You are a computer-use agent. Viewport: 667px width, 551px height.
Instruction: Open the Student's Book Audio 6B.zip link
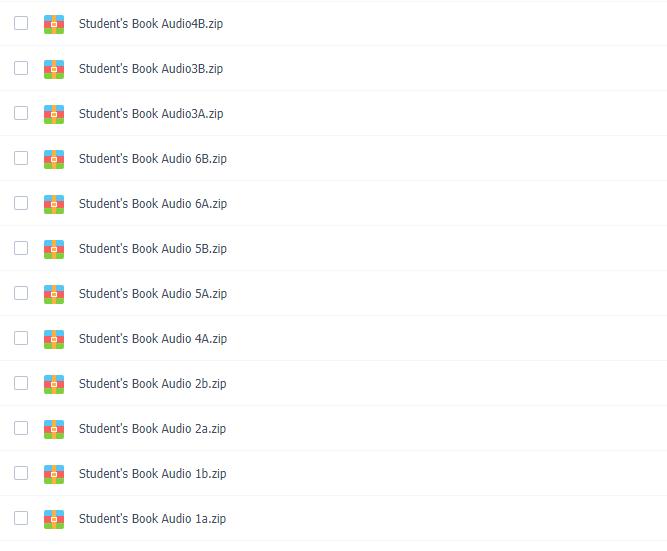(x=153, y=159)
